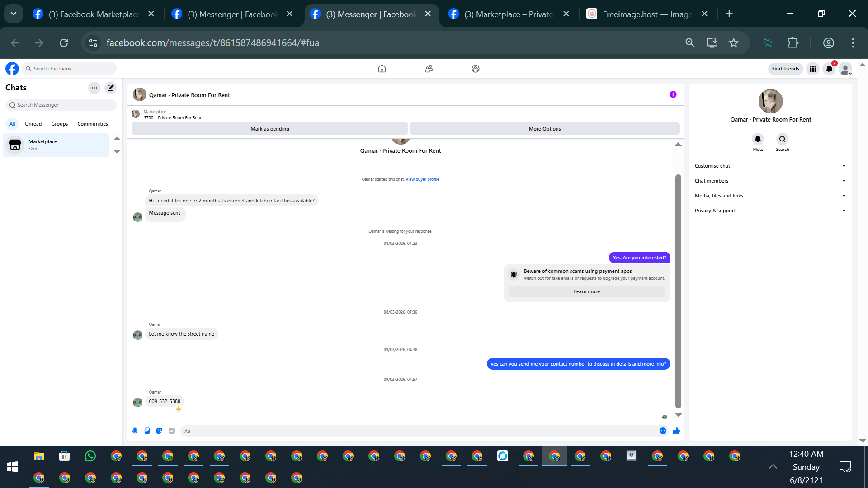The height and width of the screenshot is (488, 868).
Task: Toggle the conversation information panel
Action: click(673, 94)
